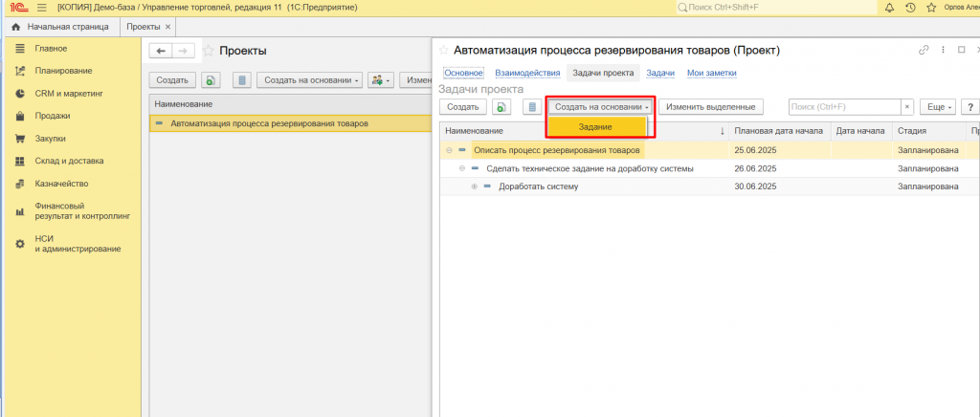Viewport: 980px width, 417px height.
Task: Click the hamburger main menu icon
Action: tap(41, 8)
